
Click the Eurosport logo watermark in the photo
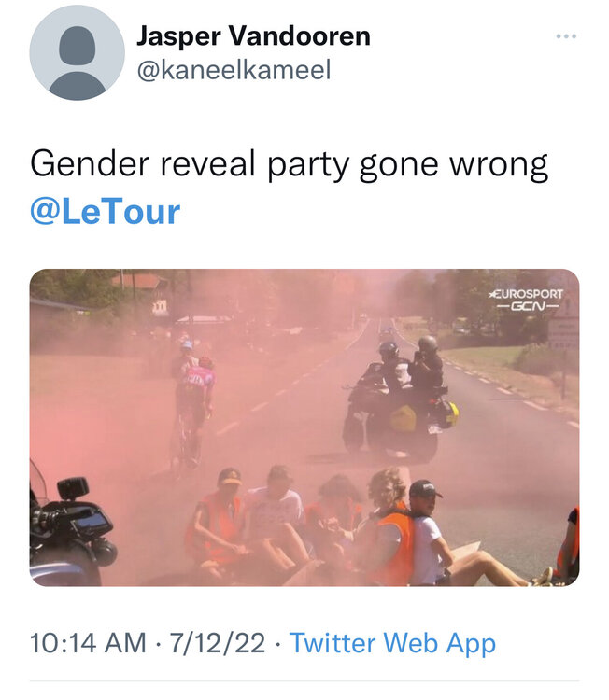528,293
